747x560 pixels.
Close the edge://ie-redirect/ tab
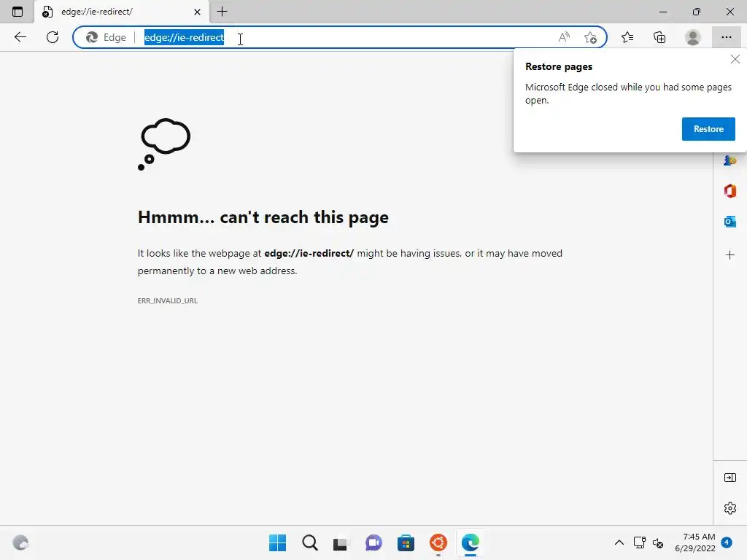coord(197,12)
